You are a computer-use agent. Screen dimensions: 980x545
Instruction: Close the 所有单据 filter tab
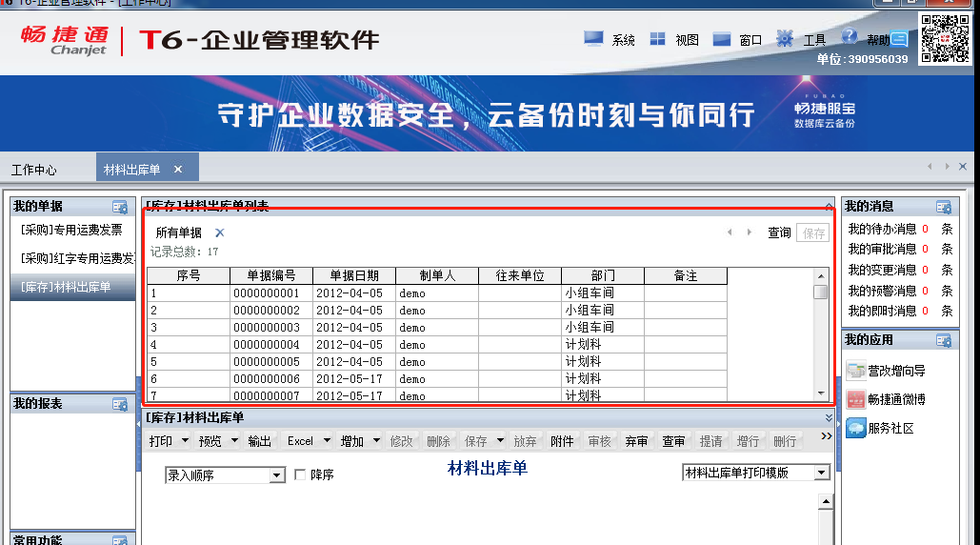[219, 232]
